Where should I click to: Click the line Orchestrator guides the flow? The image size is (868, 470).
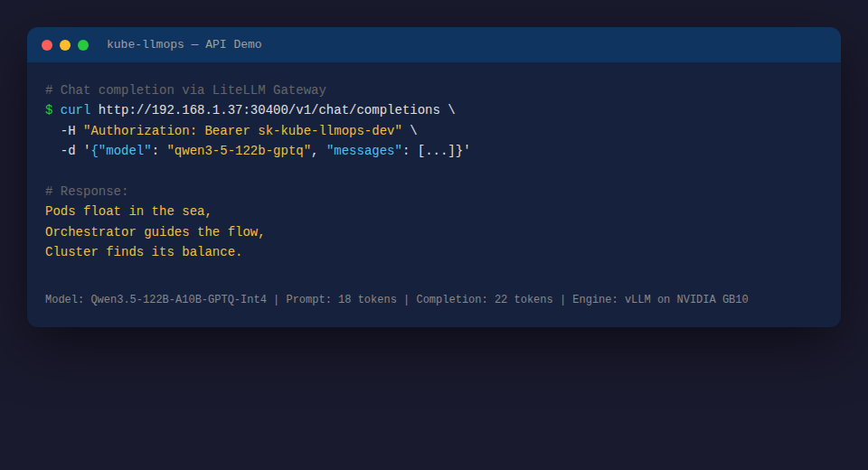point(155,231)
